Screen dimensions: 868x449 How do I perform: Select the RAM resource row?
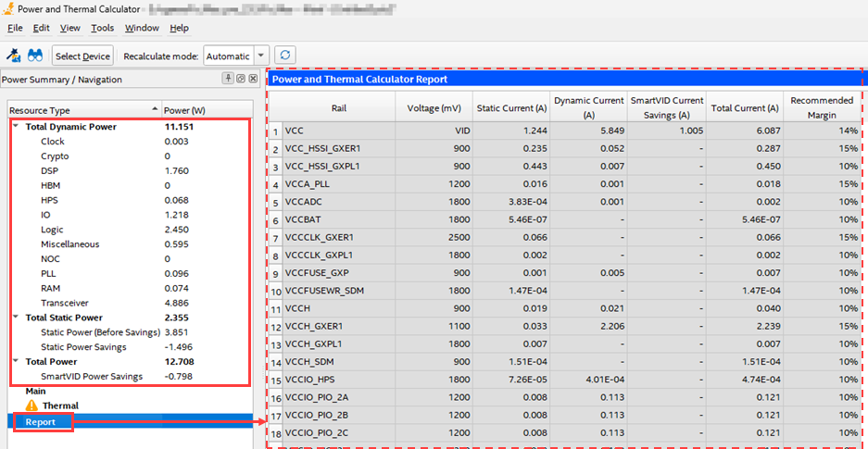pos(132,288)
